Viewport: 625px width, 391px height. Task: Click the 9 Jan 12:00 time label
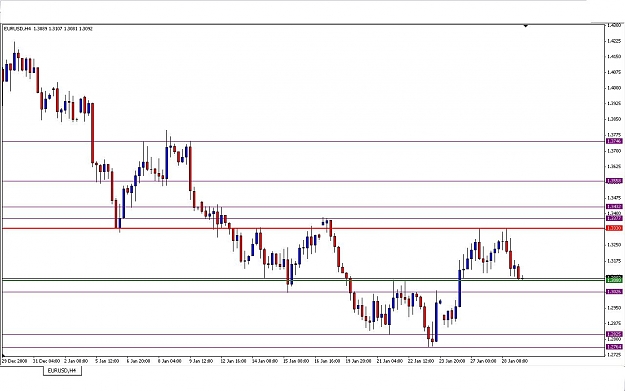pyautogui.click(x=201, y=361)
